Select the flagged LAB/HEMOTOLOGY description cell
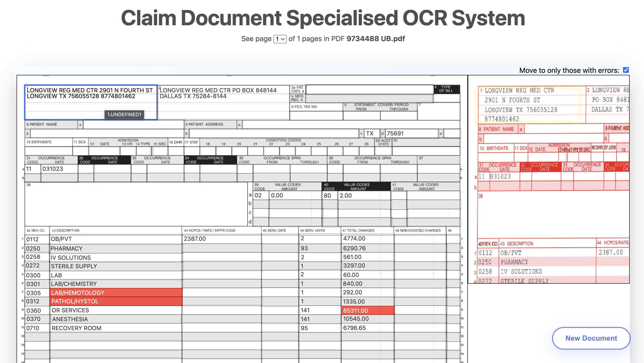This screenshot has height=363, width=644. coord(116,293)
